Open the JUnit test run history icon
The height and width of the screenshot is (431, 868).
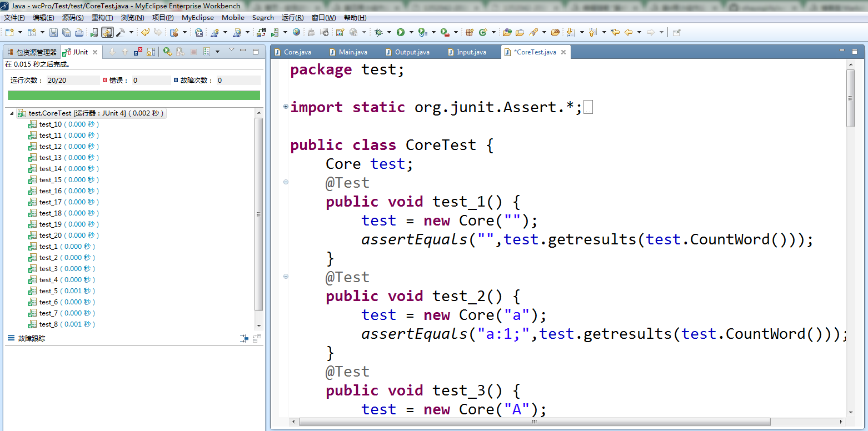[x=206, y=52]
